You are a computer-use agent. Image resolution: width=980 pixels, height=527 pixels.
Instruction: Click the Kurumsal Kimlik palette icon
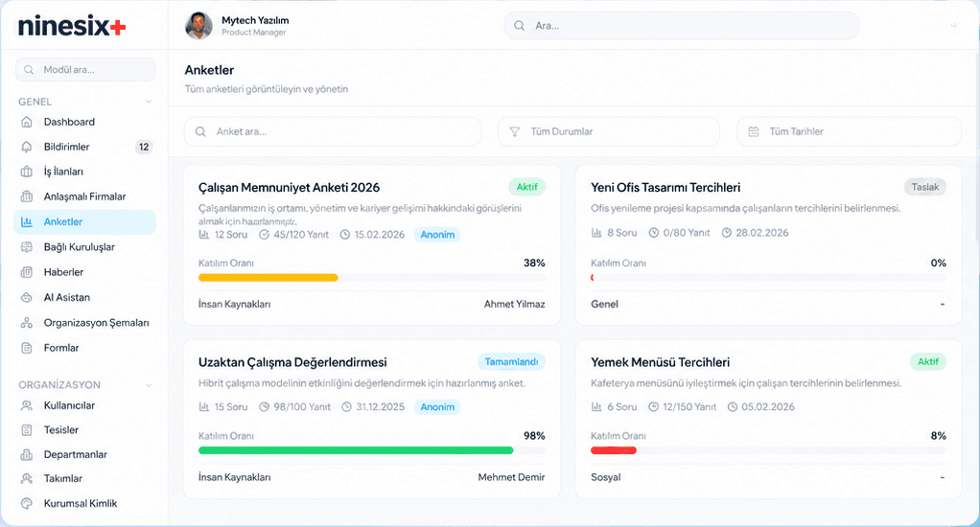click(26, 503)
